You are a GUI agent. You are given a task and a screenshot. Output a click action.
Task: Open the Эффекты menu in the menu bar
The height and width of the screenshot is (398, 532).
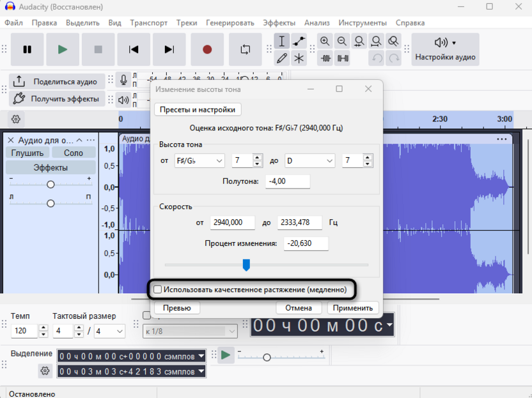coord(279,23)
